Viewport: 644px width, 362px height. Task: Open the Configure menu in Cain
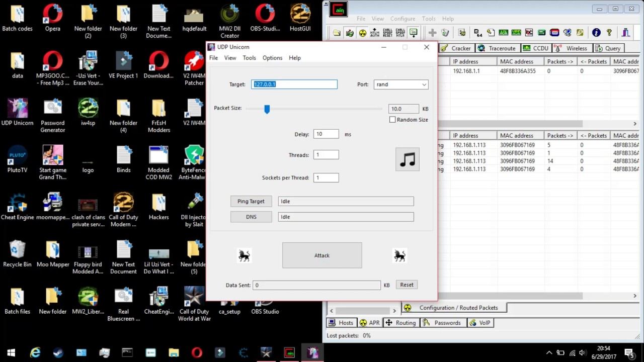[403, 19]
